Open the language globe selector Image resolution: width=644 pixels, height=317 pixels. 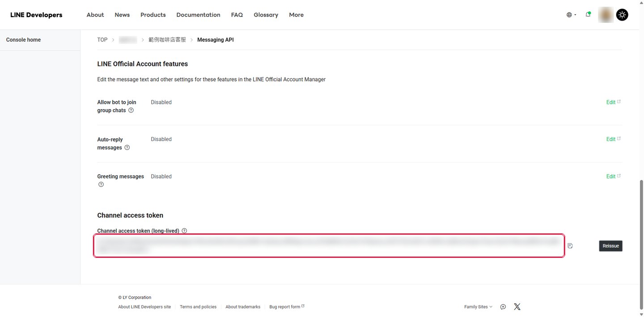pyautogui.click(x=571, y=15)
